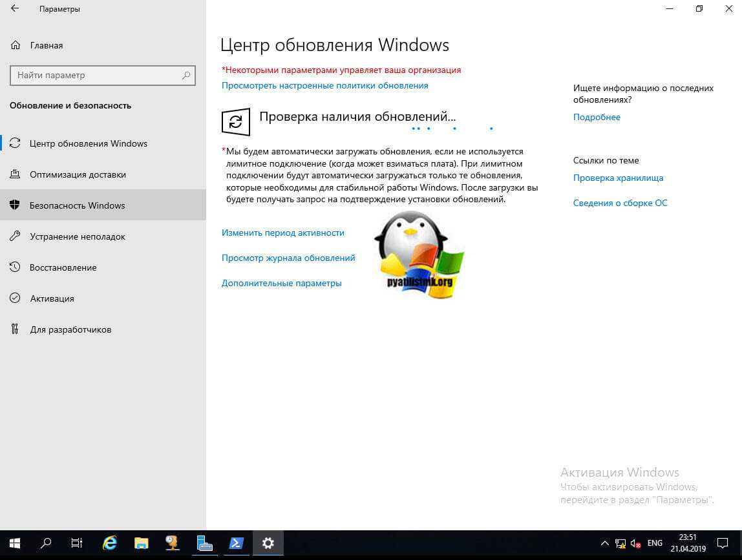
Task: Switch the ENG input language indicator
Action: (655, 543)
